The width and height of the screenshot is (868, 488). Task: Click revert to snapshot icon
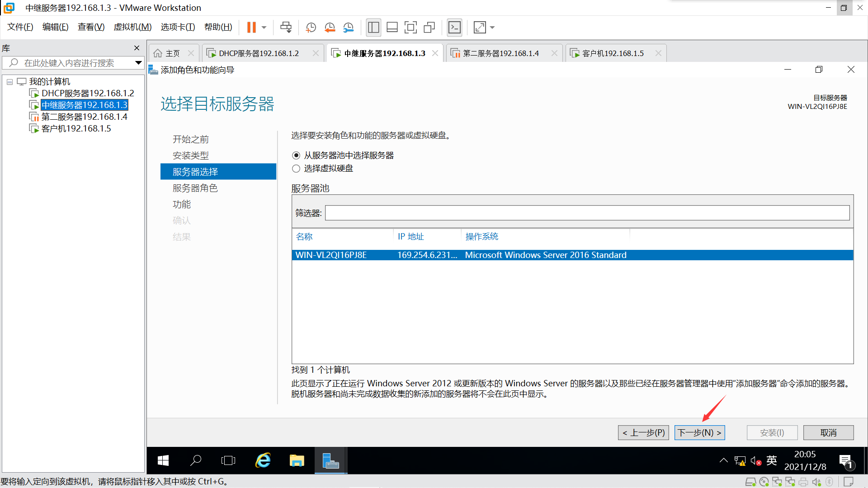pos(330,28)
